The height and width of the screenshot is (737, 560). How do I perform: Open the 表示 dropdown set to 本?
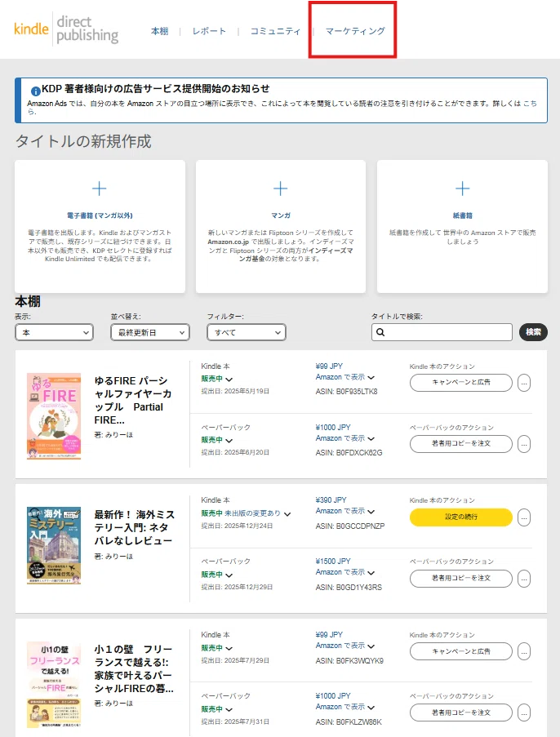(x=54, y=332)
